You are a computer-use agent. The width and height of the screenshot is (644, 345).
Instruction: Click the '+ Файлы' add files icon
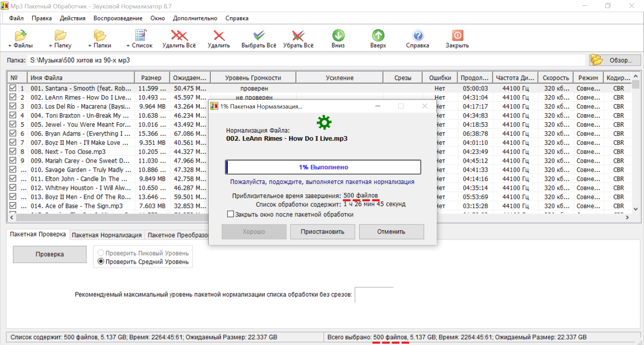21,35
